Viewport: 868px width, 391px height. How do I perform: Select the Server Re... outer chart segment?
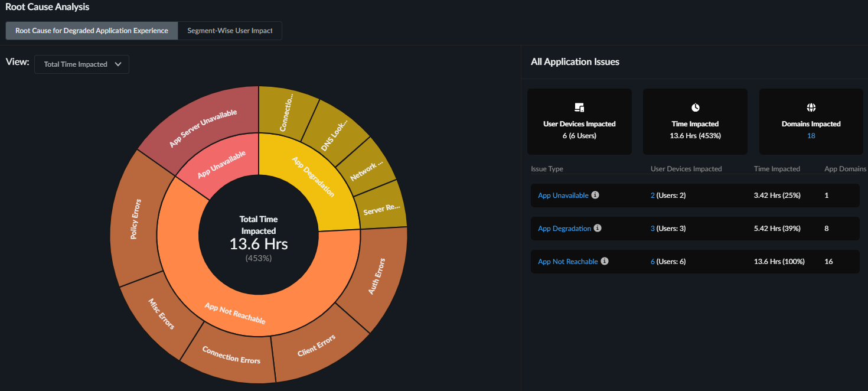pyautogui.click(x=383, y=208)
